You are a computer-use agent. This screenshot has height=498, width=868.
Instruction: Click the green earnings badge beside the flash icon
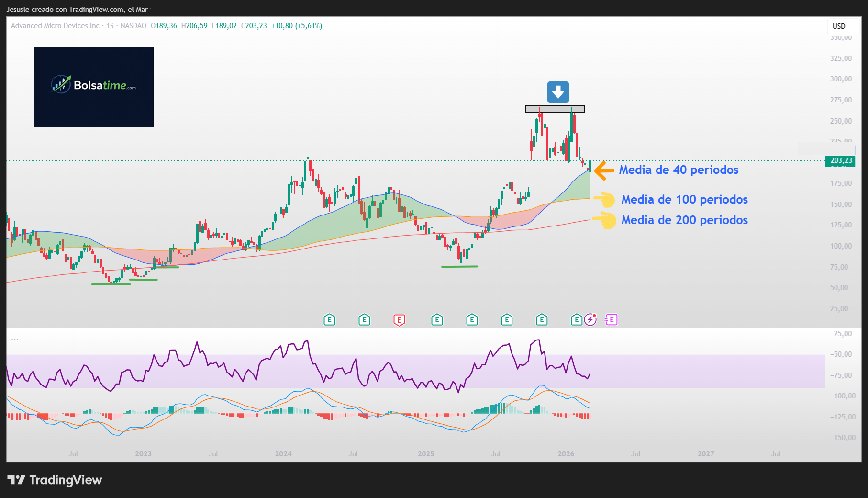pos(576,319)
